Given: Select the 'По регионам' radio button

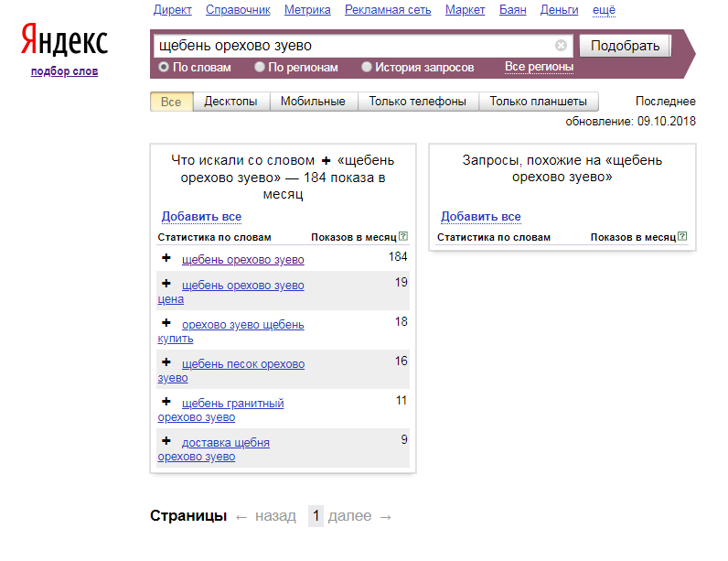Looking at the screenshot, I should tap(260, 67).
